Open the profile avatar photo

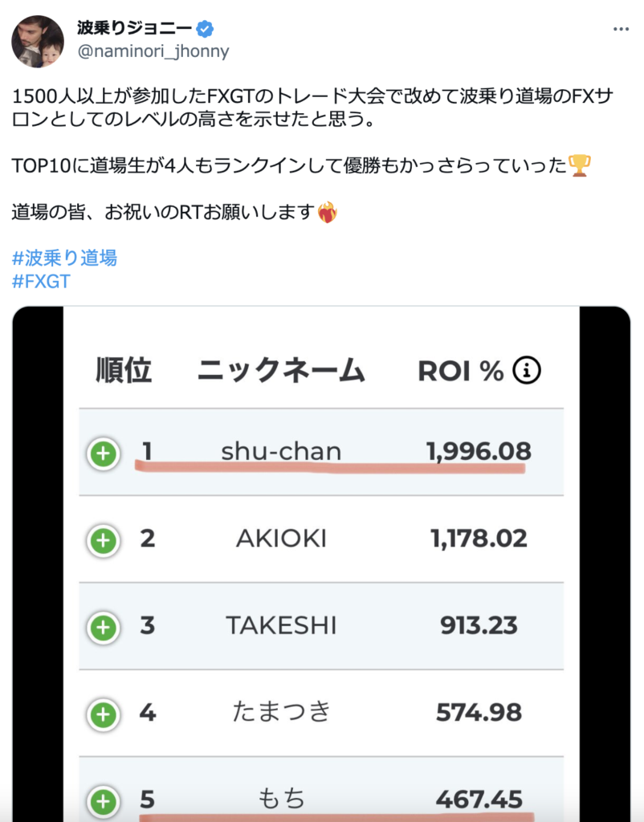coord(38,42)
